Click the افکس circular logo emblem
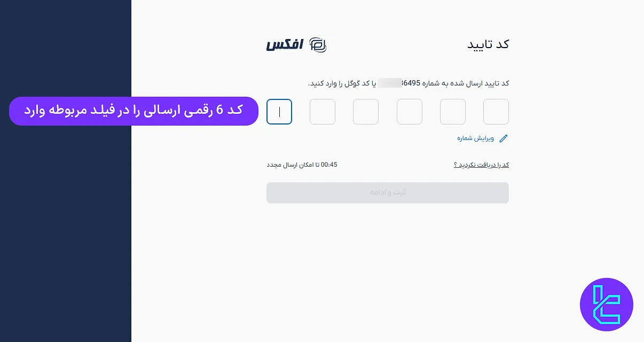The image size is (644, 342). click(318, 45)
